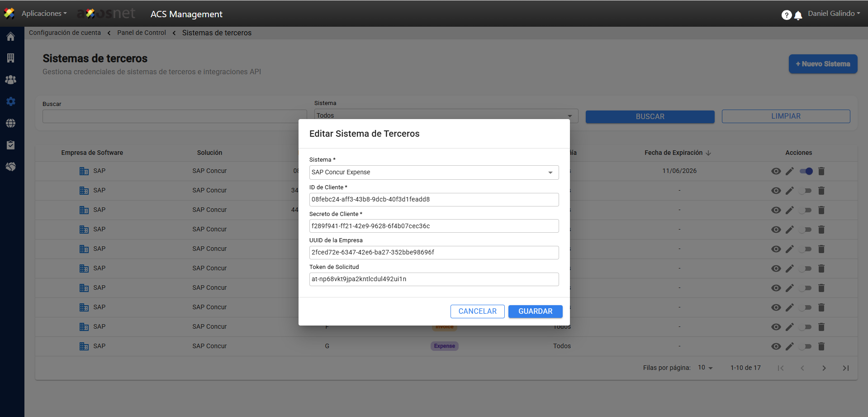The image size is (868, 417).
Task: Enable the toggle in the second table row
Action: click(x=806, y=191)
